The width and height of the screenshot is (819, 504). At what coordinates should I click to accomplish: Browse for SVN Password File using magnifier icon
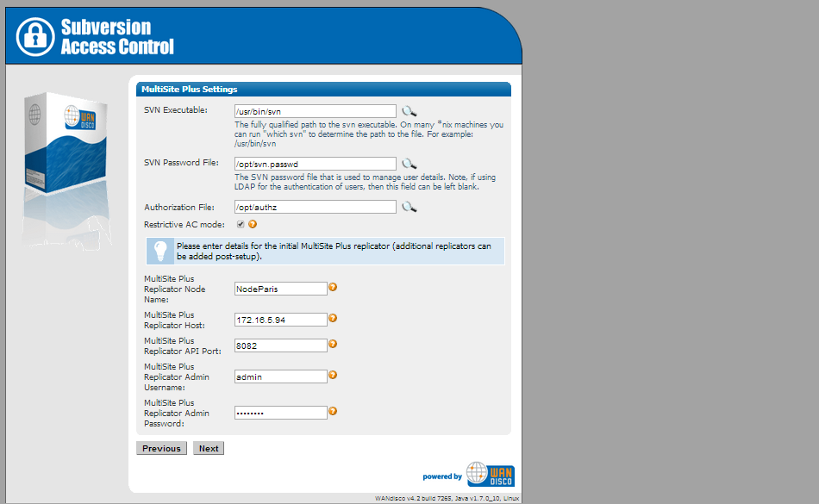(409, 164)
